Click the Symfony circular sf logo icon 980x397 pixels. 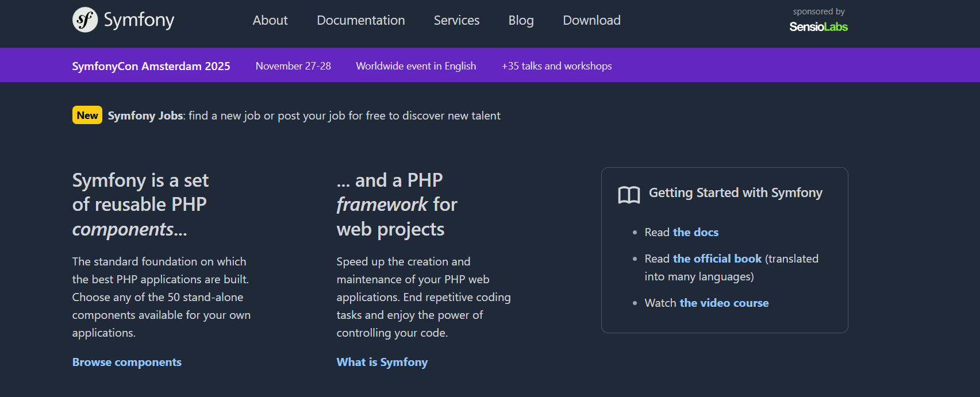tap(85, 20)
